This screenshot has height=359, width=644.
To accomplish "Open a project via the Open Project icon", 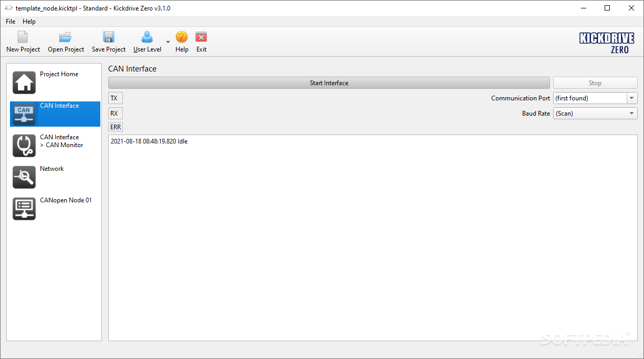I will [66, 37].
